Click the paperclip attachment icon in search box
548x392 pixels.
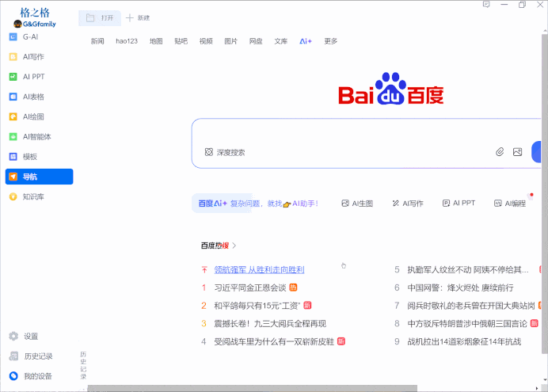click(x=500, y=152)
